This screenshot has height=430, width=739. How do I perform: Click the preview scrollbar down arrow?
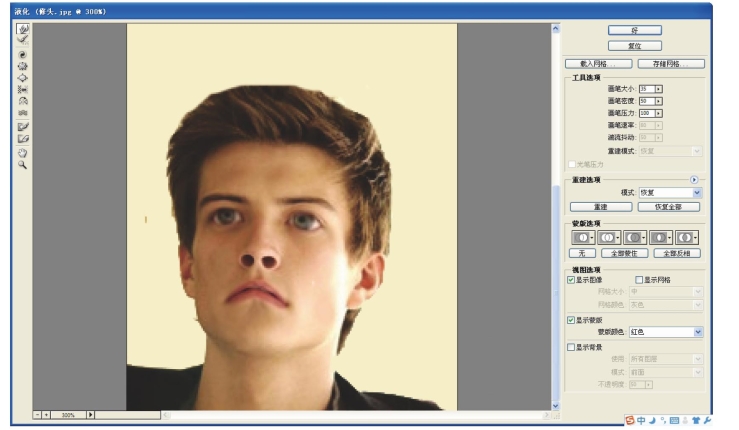pos(556,405)
